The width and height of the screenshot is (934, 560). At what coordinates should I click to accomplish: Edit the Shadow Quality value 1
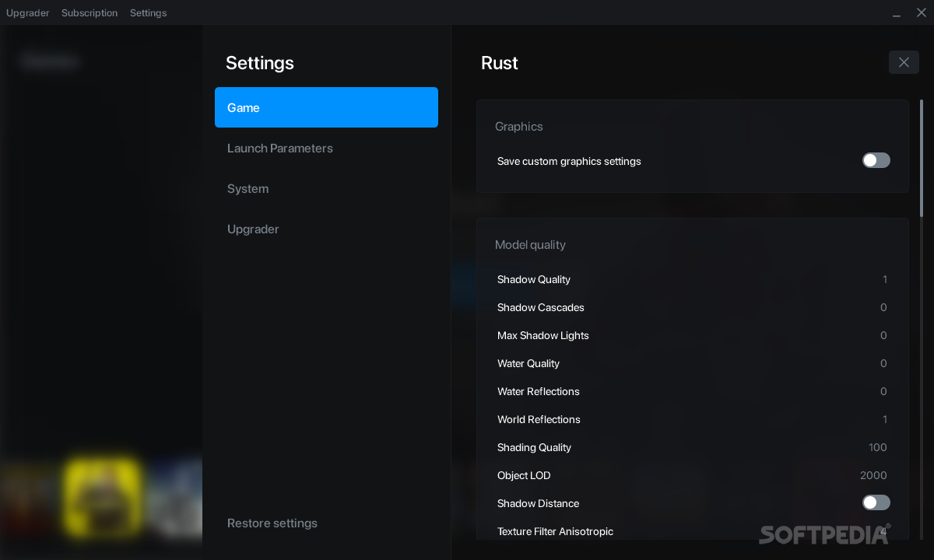[885, 279]
